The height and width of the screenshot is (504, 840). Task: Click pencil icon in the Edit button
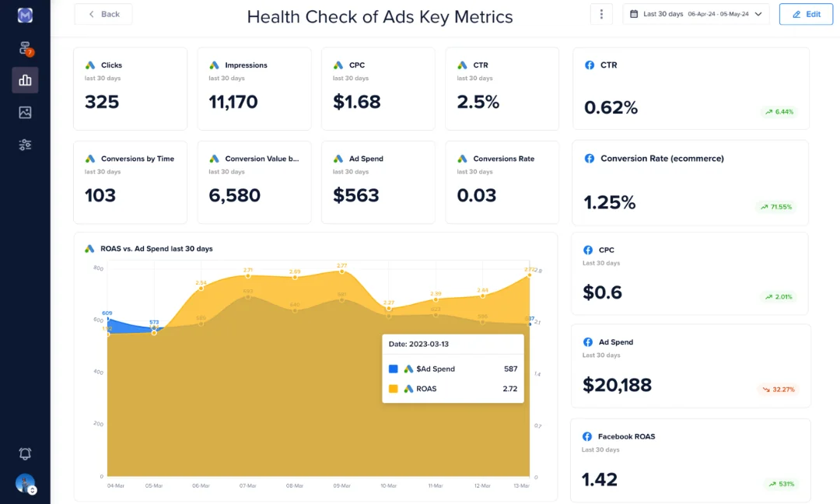click(x=796, y=15)
